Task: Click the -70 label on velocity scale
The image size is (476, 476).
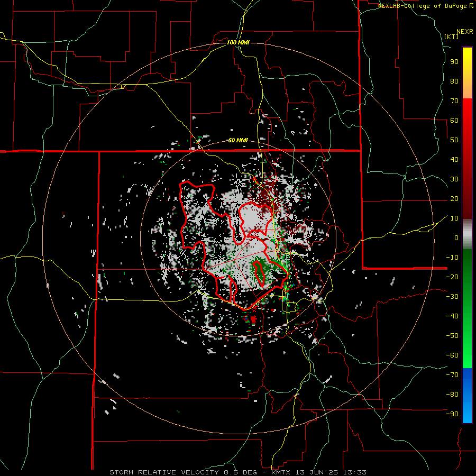Action: click(x=452, y=375)
